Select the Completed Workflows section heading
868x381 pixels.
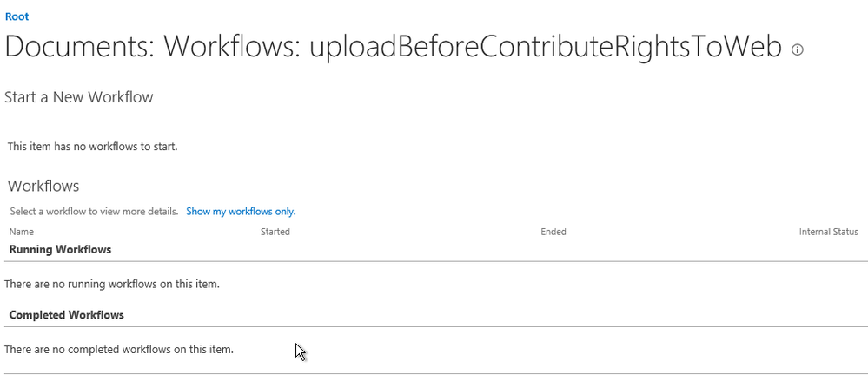tap(66, 315)
